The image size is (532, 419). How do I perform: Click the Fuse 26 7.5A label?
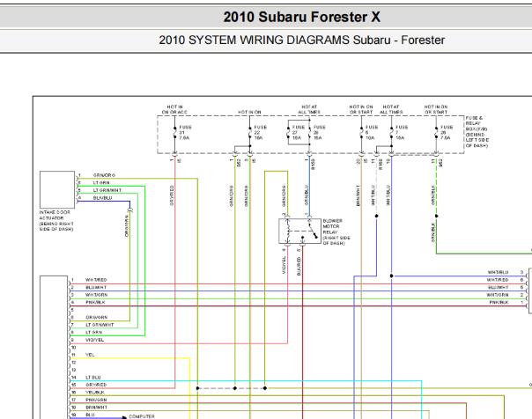447,133
